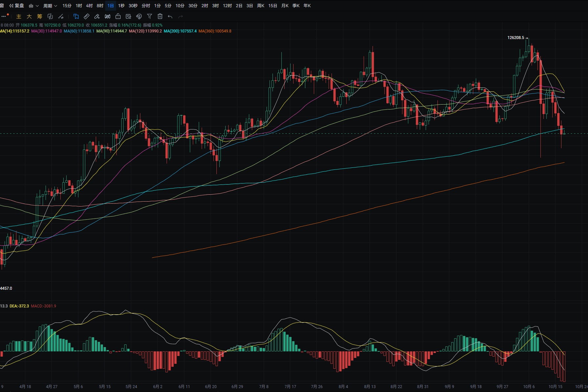Viewport: 588px width, 392px height.
Task: Select the 周K weekly timeframe
Action: [261, 6]
